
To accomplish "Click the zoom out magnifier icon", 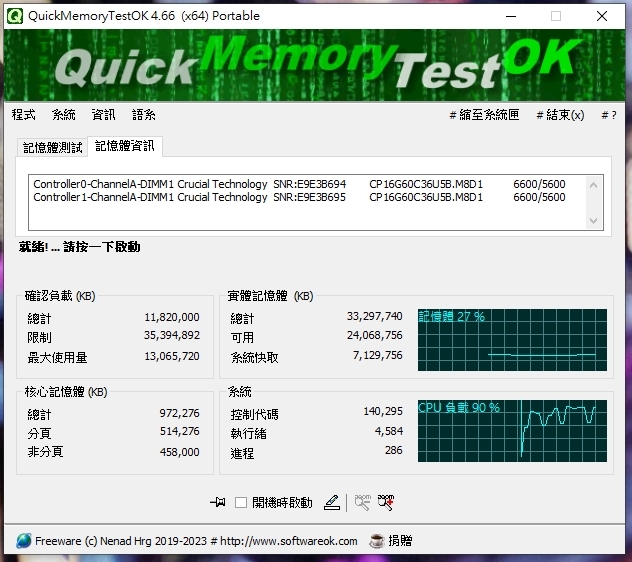I will point(362,502).
